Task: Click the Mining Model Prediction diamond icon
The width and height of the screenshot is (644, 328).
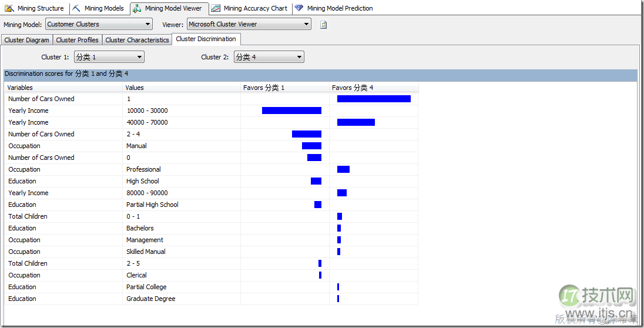Action: tap(299, 8)
